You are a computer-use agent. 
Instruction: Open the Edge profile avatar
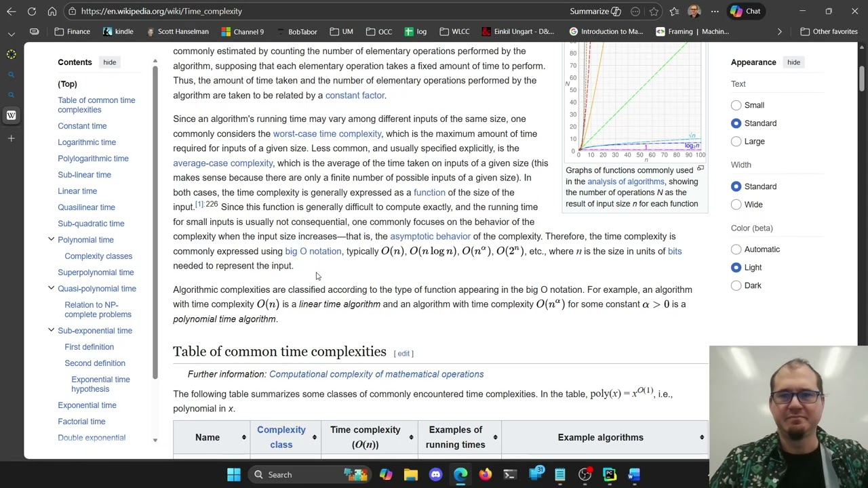pos(694,12)
